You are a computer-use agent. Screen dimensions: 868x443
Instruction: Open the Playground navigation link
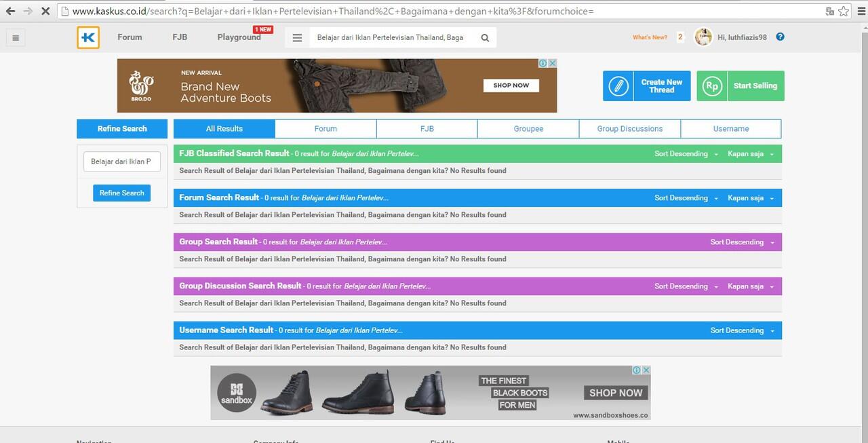[x=239, y=37]
